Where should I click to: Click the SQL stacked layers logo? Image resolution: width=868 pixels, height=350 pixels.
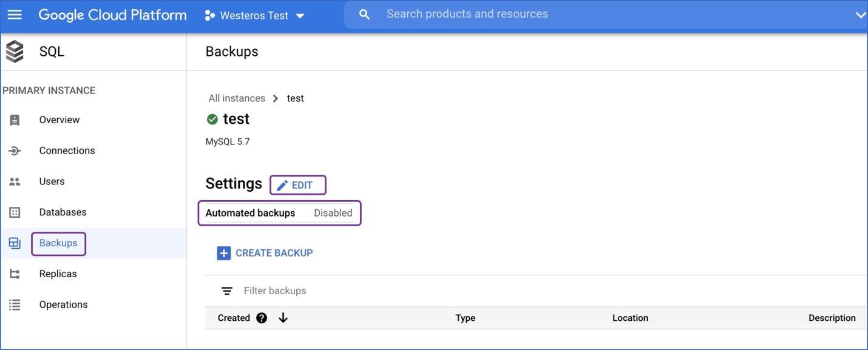point(15,52)
